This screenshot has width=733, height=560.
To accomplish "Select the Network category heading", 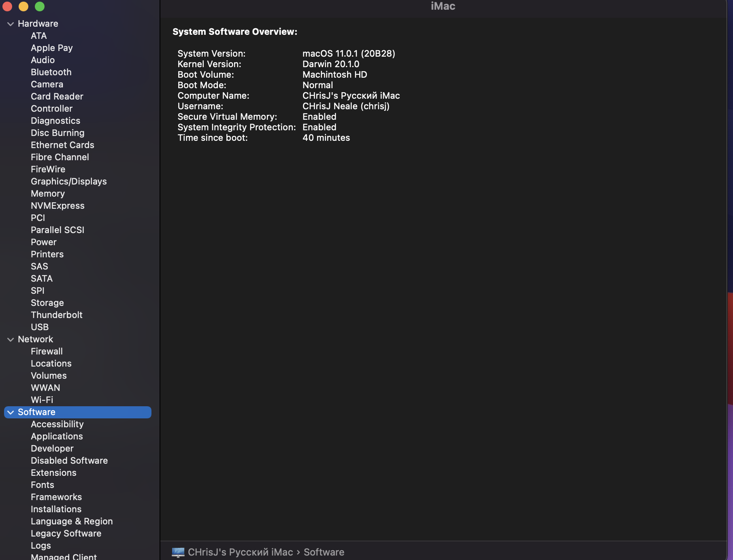I will pyautogui.click(x=36, y=339).
